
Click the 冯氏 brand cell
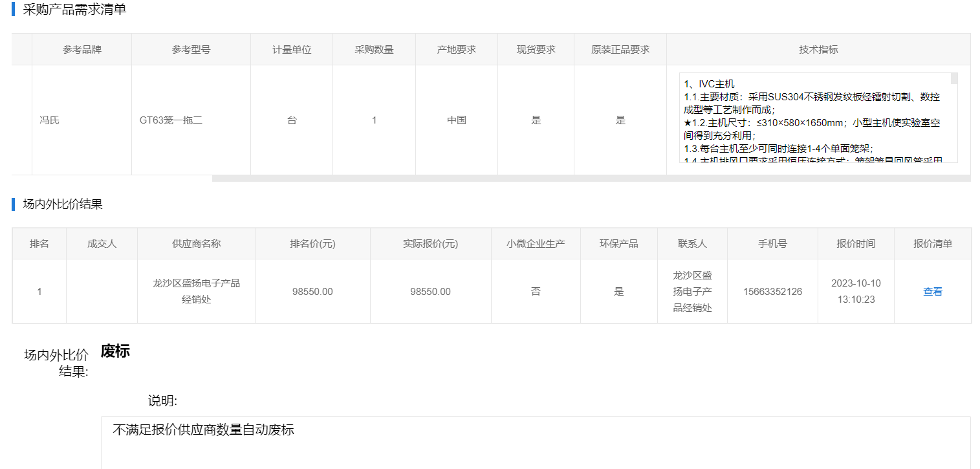49,120
